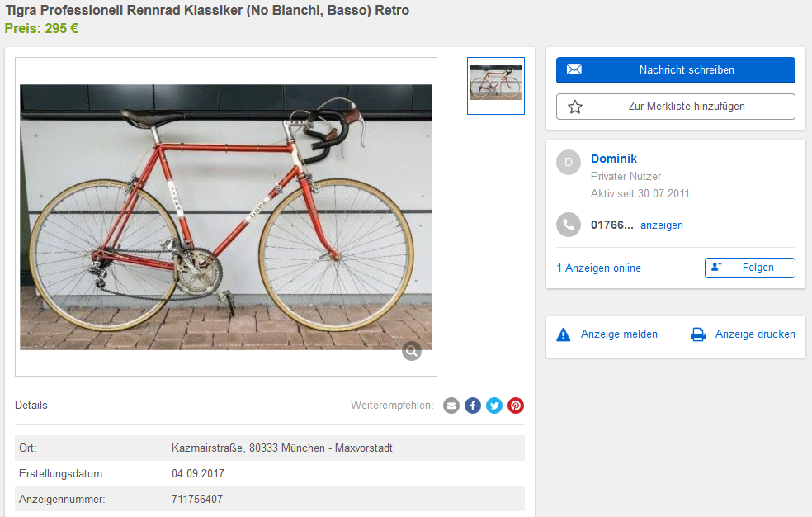Click the Anzeige drucken link text
812x517 pixels.
point(755,334)
